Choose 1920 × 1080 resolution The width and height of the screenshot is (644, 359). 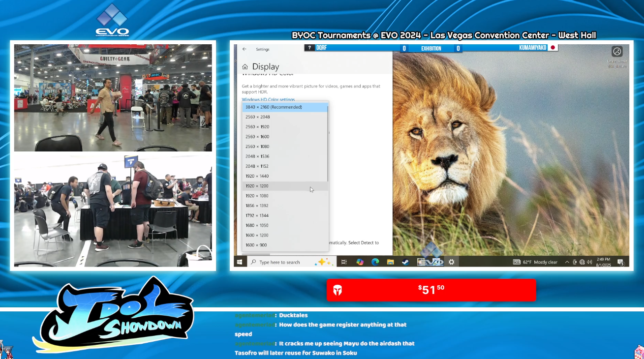[285, 196]
